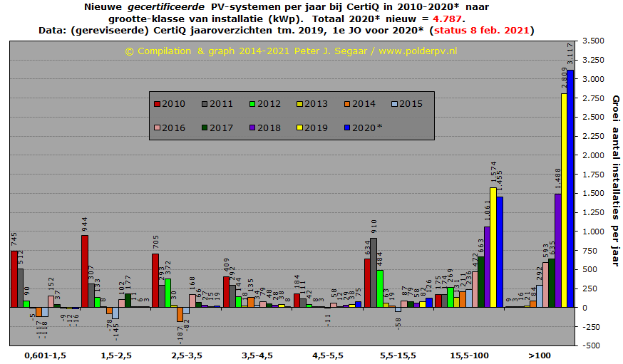The width and height of the screenshot is (623, 364).
Task: Click the pink 2016 legend swatch
Action: 157,128
